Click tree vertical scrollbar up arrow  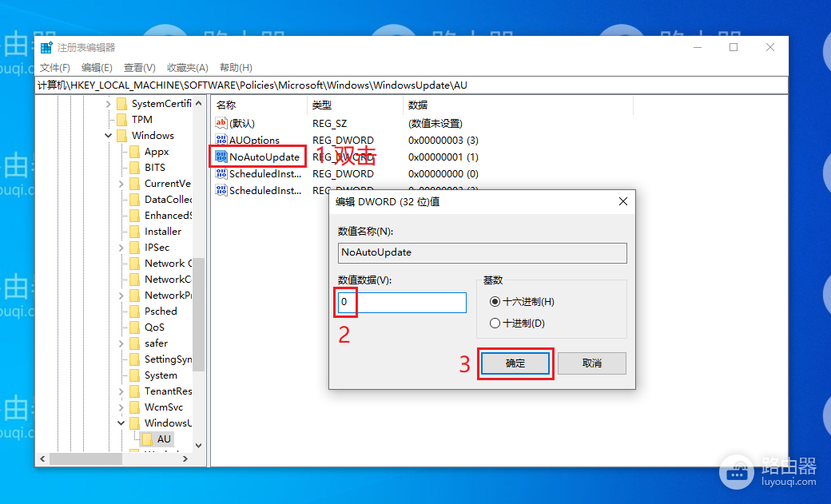click(x=199, y=103)
